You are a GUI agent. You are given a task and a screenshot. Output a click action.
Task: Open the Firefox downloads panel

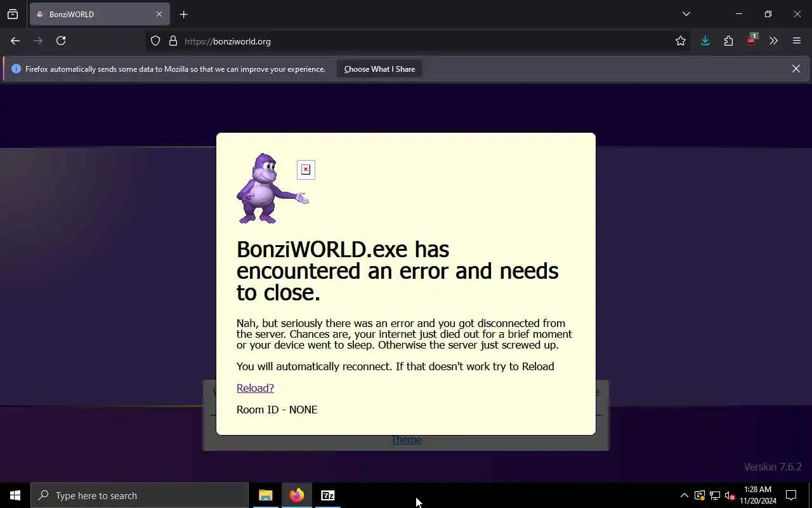705,41
